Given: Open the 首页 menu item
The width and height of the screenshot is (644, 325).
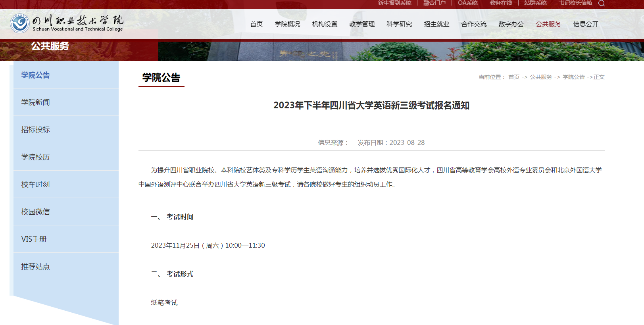Looking at the screenshot, I should 256,24.
